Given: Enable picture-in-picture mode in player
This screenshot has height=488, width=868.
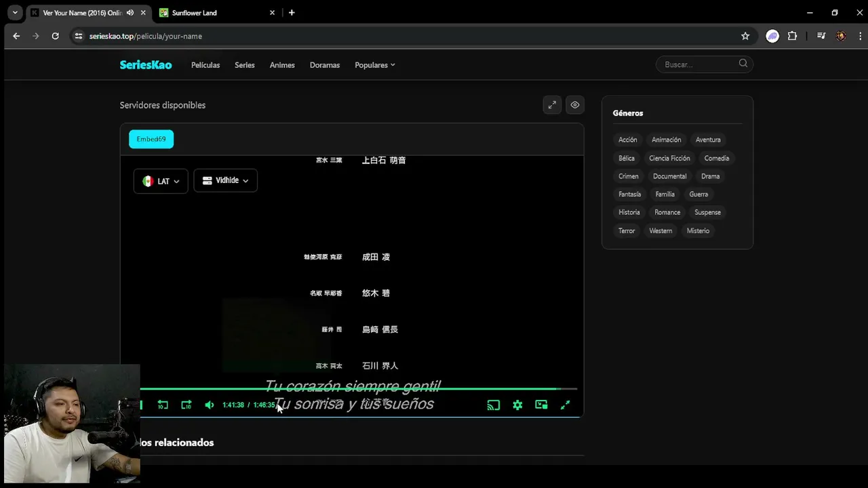Looking at the screenshot, I should pyautogui.click(x=541, y=405).
